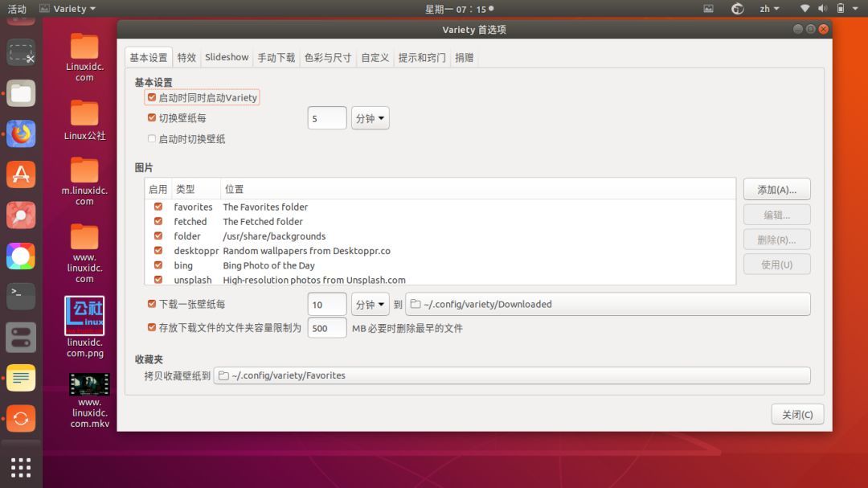The image size is (868, 488).
Task: Click the Variety image indicator in the top bar
Action: 709,9
